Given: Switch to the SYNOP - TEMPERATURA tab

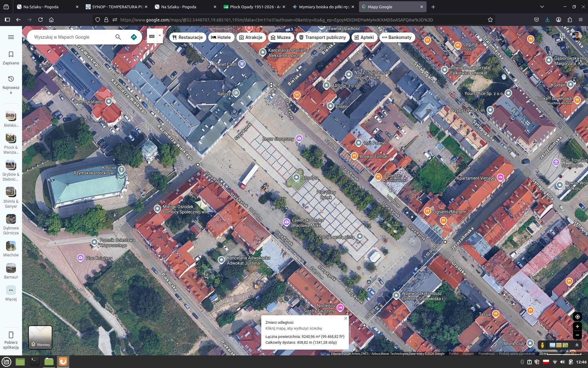Looking at the screenshot, I should [x=117, y=7].
